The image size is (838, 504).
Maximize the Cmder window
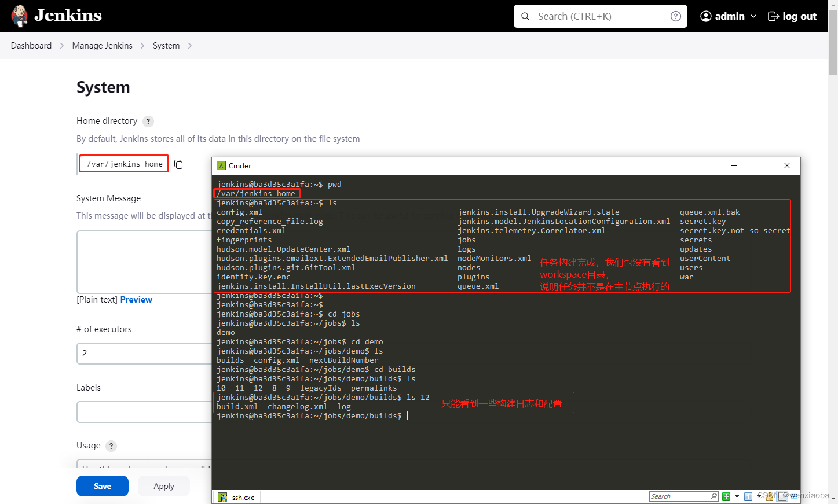[x=760, y=165]
